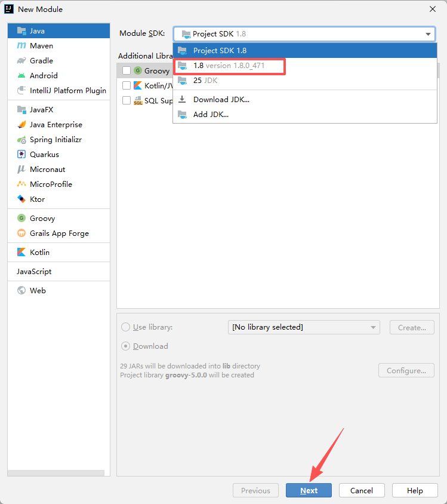Select Spring Initializr module type label
Image resolution: width=447 pixels, height=504 pixels.
coord(56,140)
